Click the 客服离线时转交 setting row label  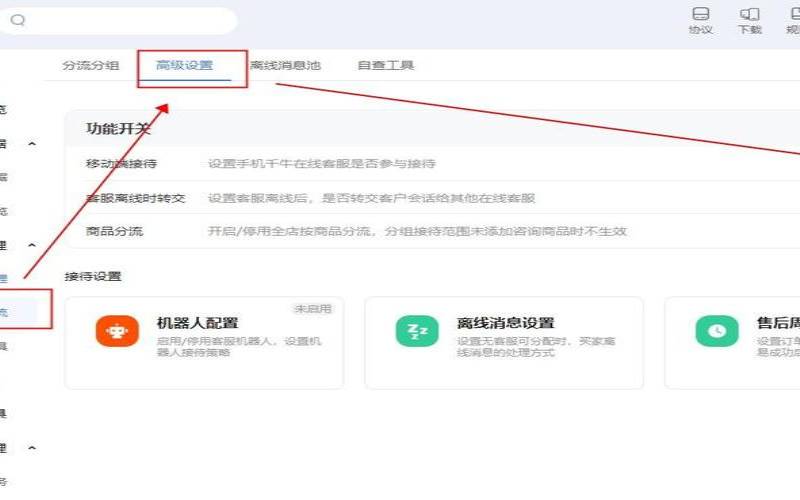click(135, 198)
